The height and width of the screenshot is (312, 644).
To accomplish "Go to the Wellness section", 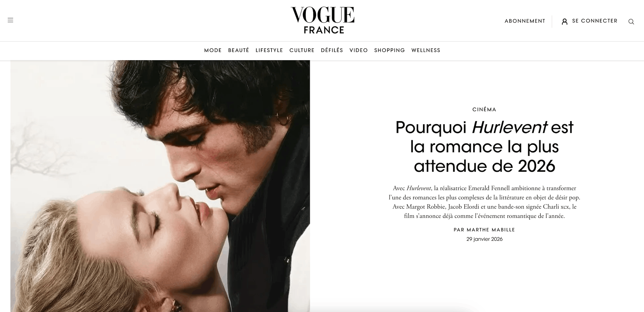I will [x=426, y=50].
